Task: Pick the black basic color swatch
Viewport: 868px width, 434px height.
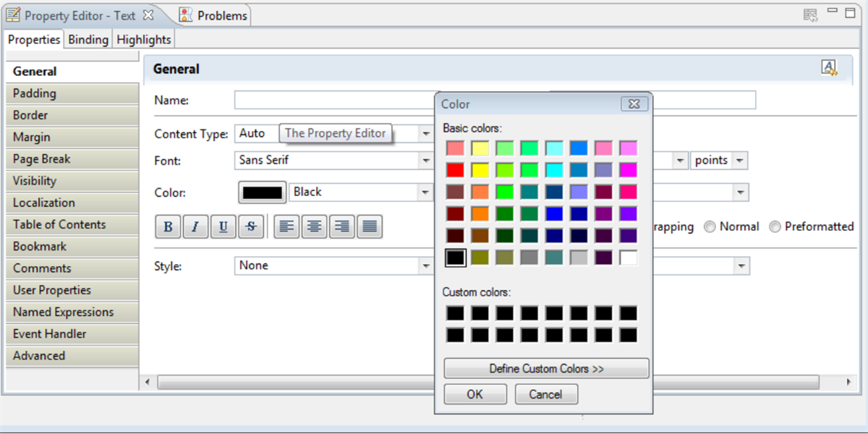Action: [455, 258]
